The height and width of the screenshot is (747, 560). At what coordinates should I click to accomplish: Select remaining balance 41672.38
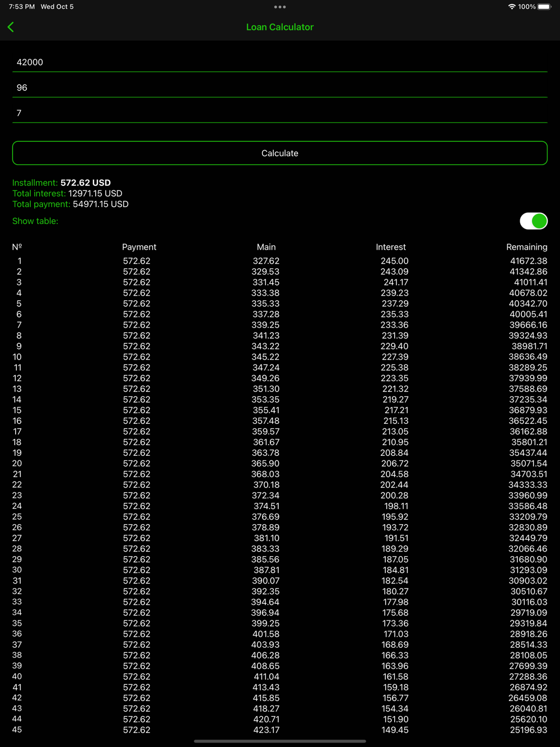click(x=529, y=261)
